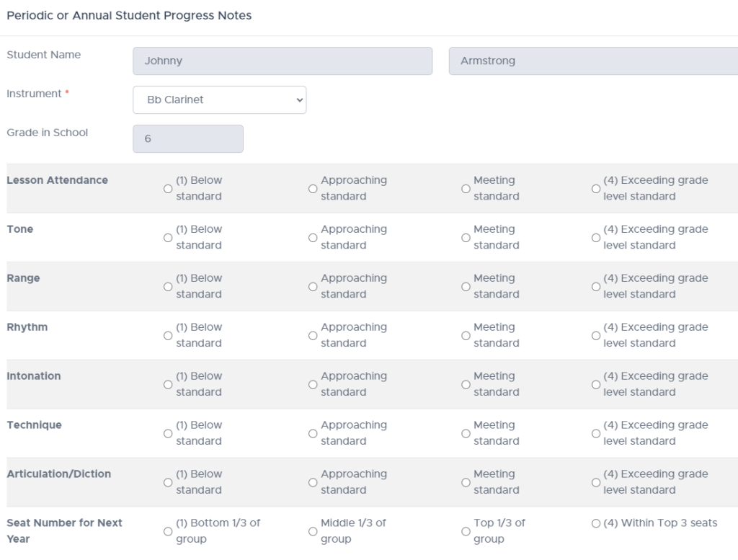Select Below standard for Range

point(168,287)
